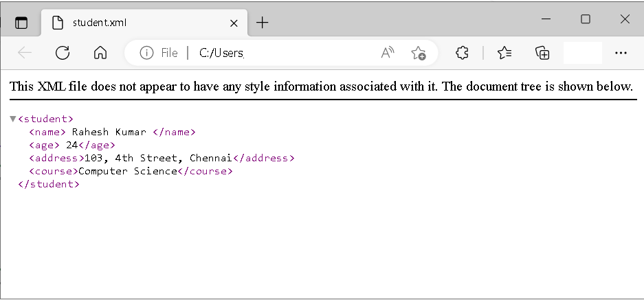Activate Read aloud icon
The width and height of the screenshot is (644, 300).
pos(388,53)
